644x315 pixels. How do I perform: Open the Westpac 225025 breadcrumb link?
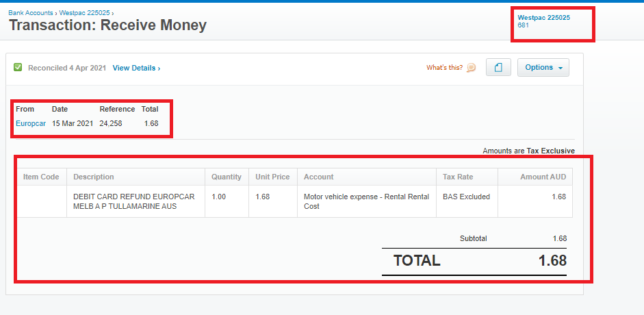(x=85, y=13)
